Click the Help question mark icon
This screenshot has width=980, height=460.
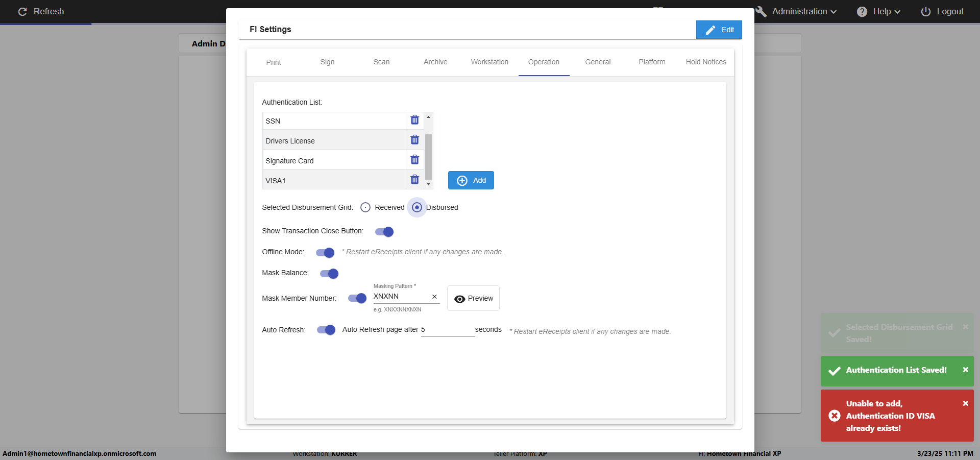(862, 12)
